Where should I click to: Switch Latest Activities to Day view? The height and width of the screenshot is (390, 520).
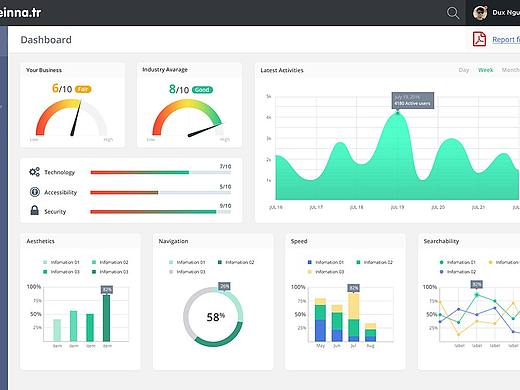coord(464,70)
